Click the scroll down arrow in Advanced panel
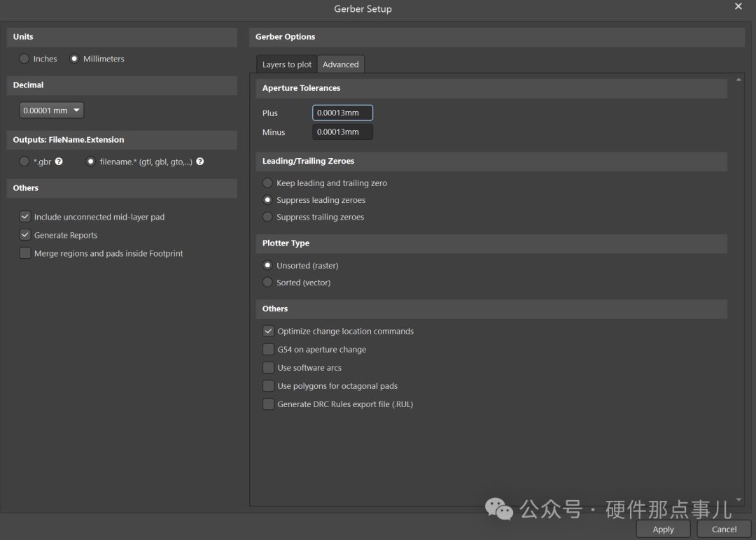Screen dimensions: 756x540 pyautogui.click(x=738, y=500)
